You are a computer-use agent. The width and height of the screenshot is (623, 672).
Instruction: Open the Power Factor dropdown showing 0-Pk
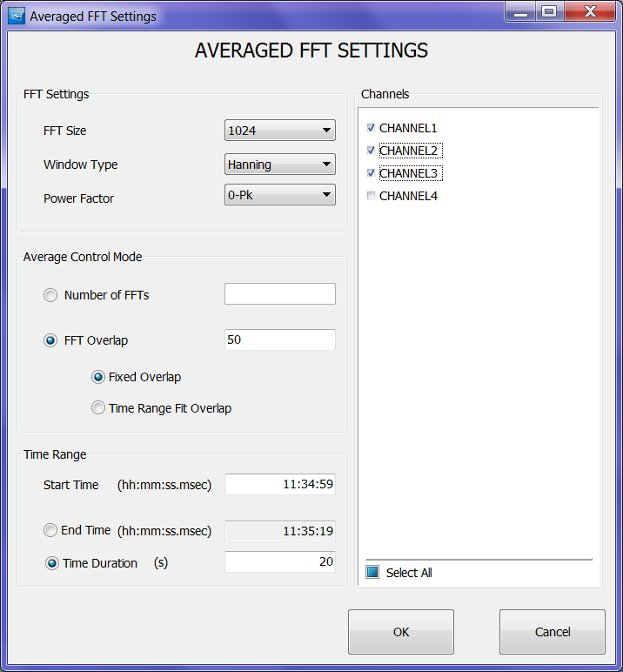tap(280, 195)
